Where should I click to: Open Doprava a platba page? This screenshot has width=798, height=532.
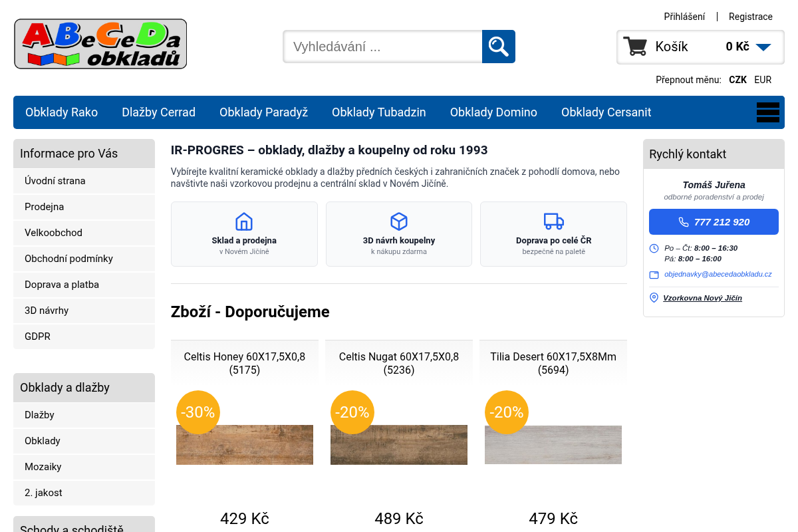coord(84,285)
